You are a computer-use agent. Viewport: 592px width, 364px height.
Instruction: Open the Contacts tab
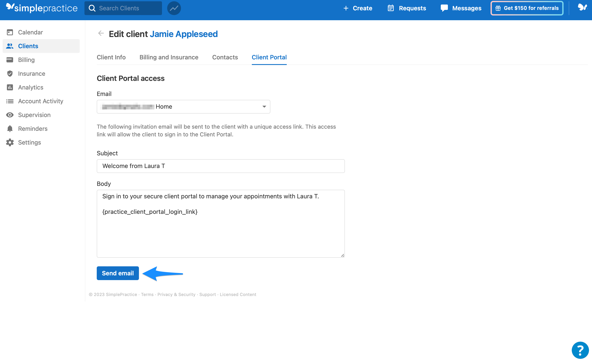(225, 57)
